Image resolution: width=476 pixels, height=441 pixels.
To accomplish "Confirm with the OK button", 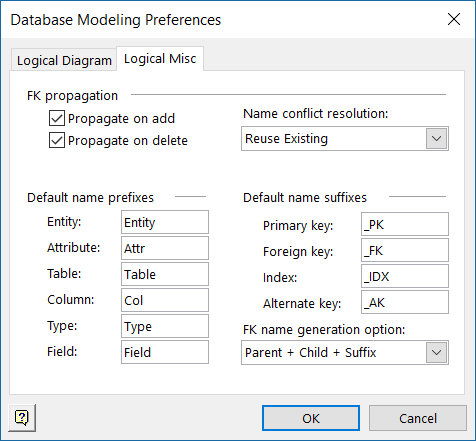I will (x=311, y=418).
